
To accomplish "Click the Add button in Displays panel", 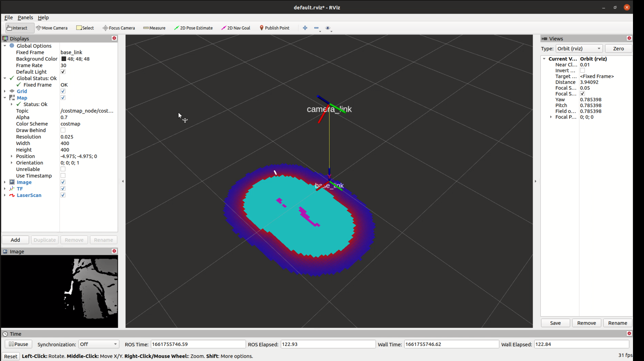I will pyautogui.click(x=15, y=240).
